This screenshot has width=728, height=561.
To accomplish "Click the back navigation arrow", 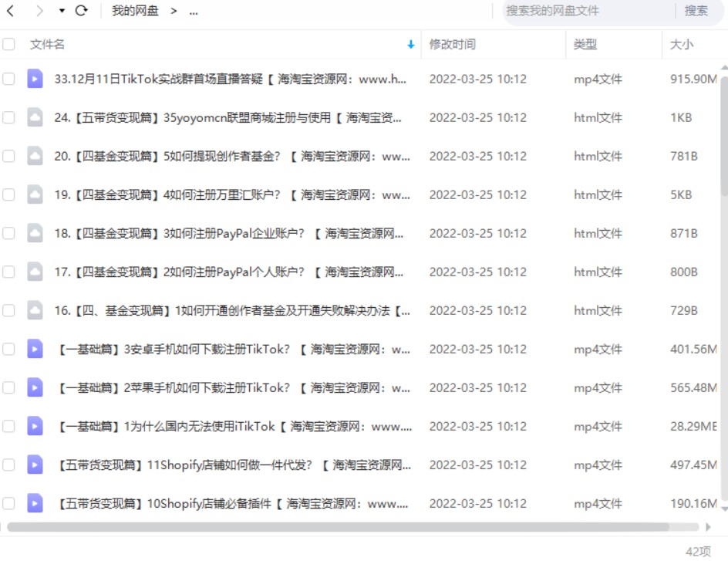I will (10, 10).
